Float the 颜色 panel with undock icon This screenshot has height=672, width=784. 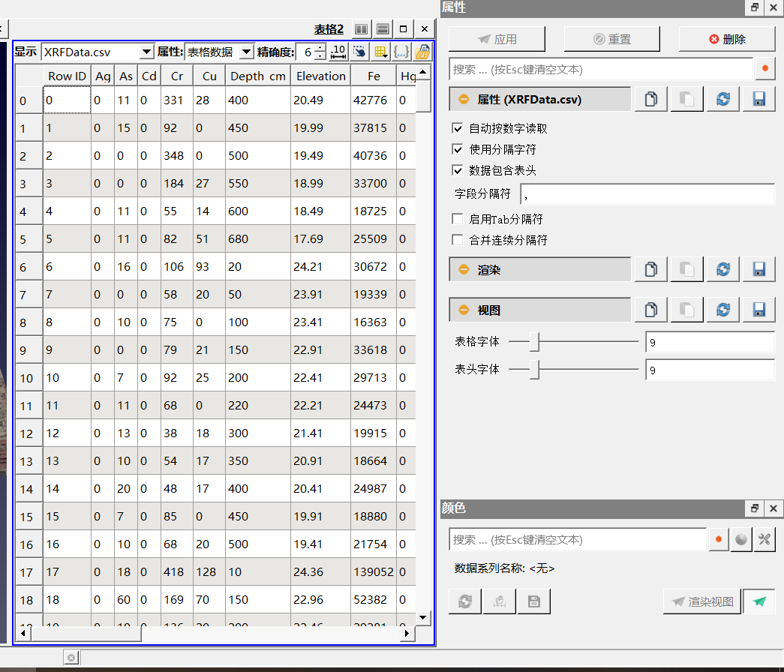[x=755, y=508]
